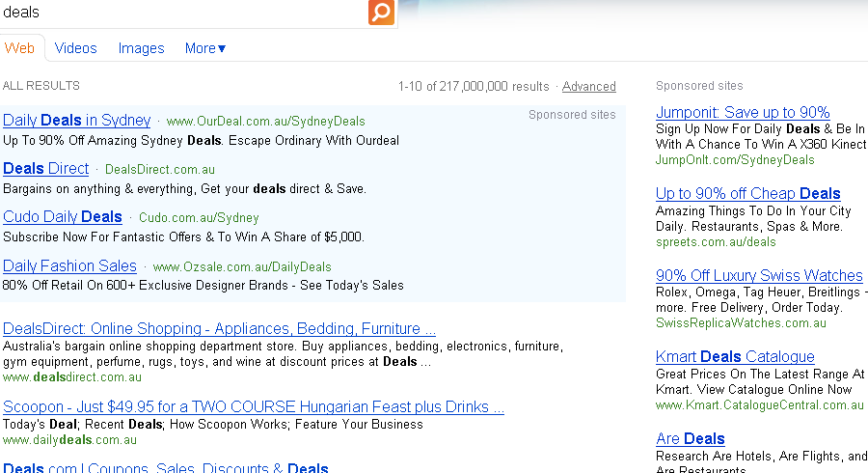Click the '1-10 of 217,000,000 results' count
The height and width of the screenshot is (473, 868).
(x=474, y=87)
